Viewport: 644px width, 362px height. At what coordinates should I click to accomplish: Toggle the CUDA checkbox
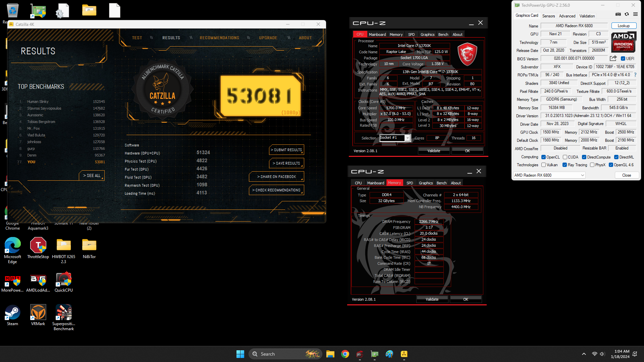(565, 157)
